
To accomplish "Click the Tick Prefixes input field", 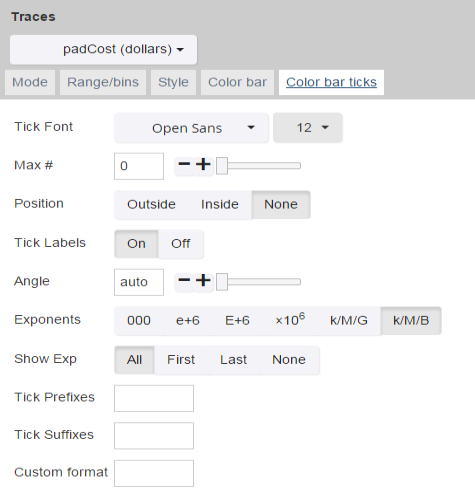I will [154, 398].
